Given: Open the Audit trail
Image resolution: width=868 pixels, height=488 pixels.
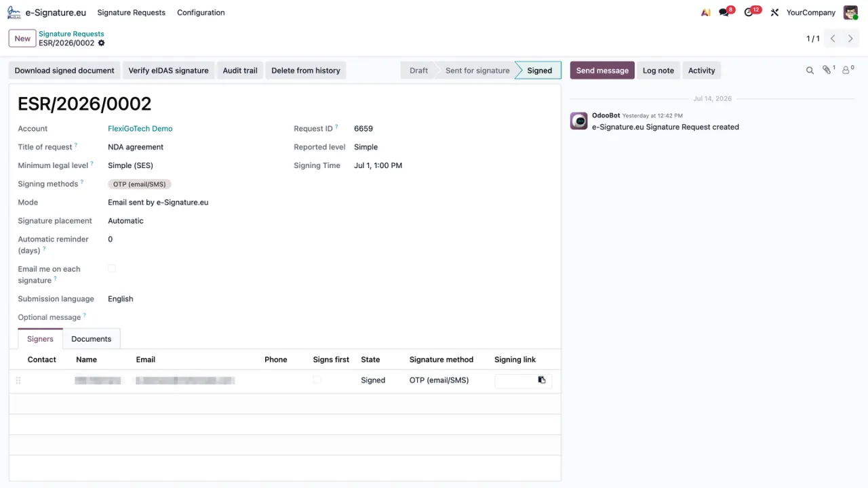Looking at the screenshot, I should tap(240, 70).
